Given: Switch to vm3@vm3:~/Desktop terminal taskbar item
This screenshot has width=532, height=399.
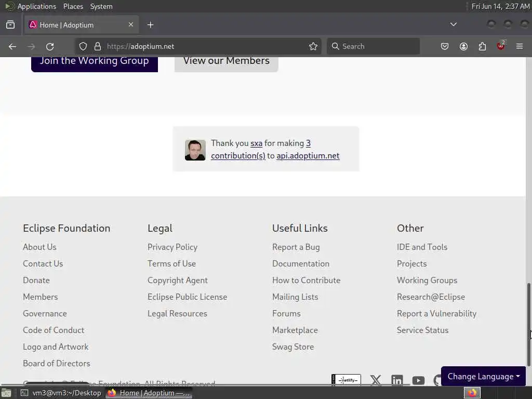Looking at the screenshot, I should (61, 393).
